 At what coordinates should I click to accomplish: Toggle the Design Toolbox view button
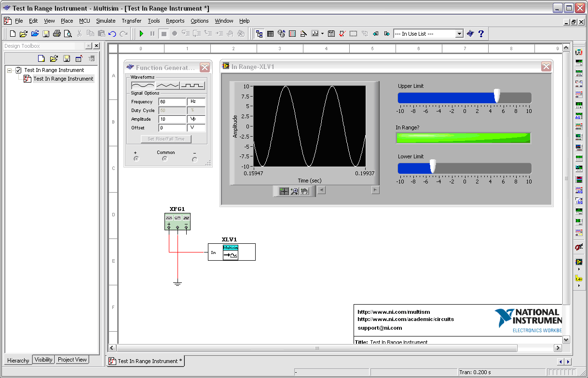click(260, 34)
